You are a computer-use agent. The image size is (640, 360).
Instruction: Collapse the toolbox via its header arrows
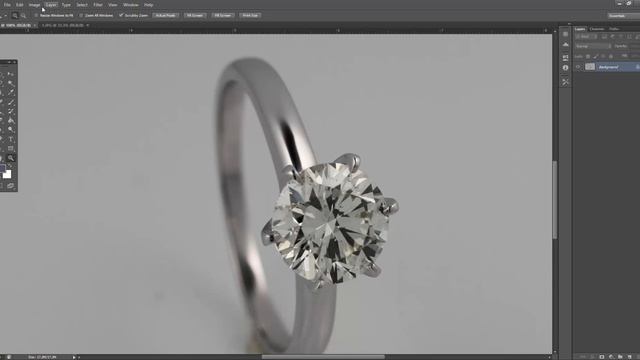(9, 62)
